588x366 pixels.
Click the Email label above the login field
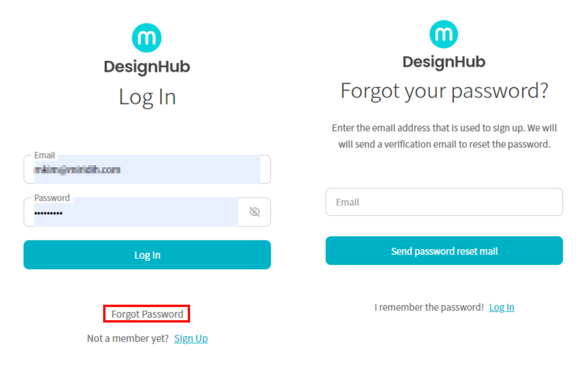pyautogui.click(x=45, y=155)
